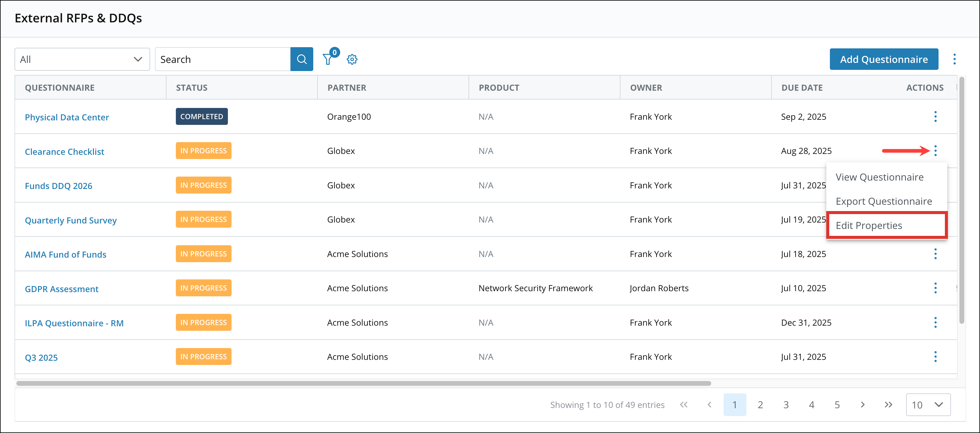Click the COMPLETED status badge
Viewport: 980px width, 433px height.
pos(202,116)
